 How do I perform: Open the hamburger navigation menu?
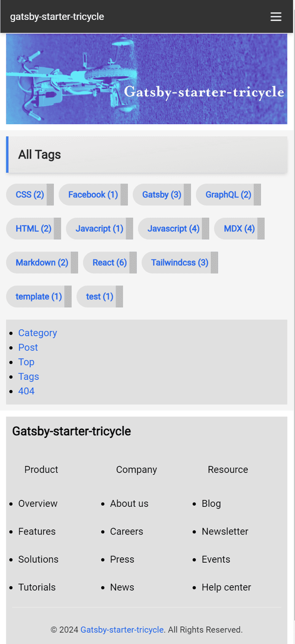tap(276, 17)
